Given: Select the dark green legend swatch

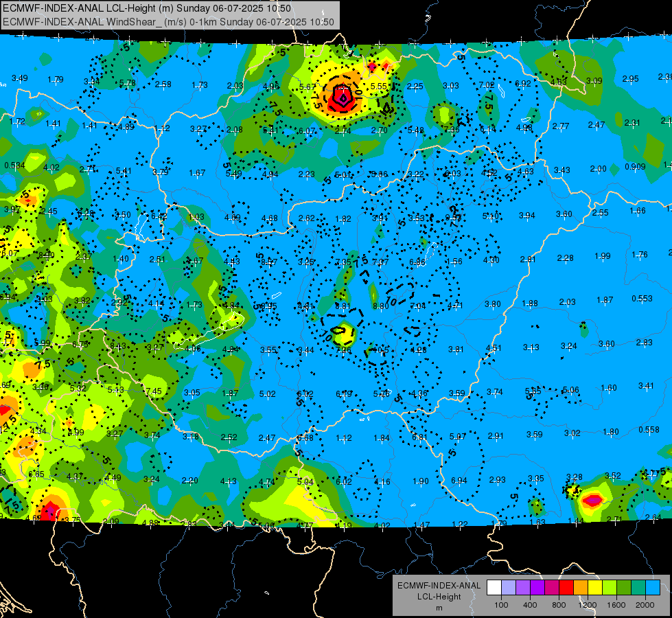Looking at the screenshot, I should click(x=623, y=588).
